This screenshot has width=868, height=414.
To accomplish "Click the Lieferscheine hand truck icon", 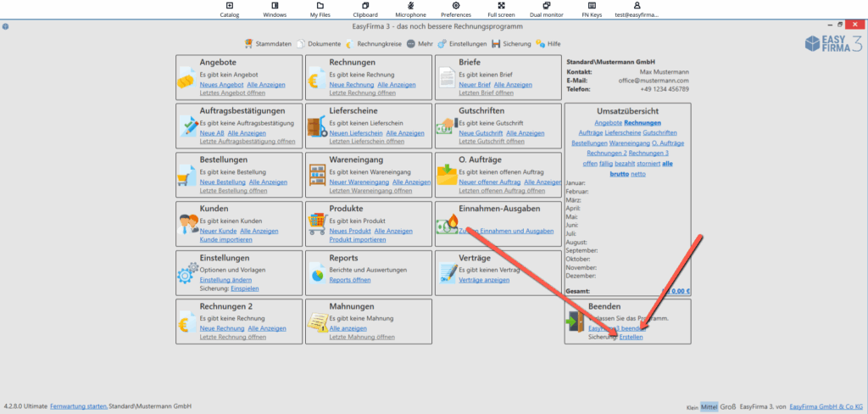I will coord(317,127).
